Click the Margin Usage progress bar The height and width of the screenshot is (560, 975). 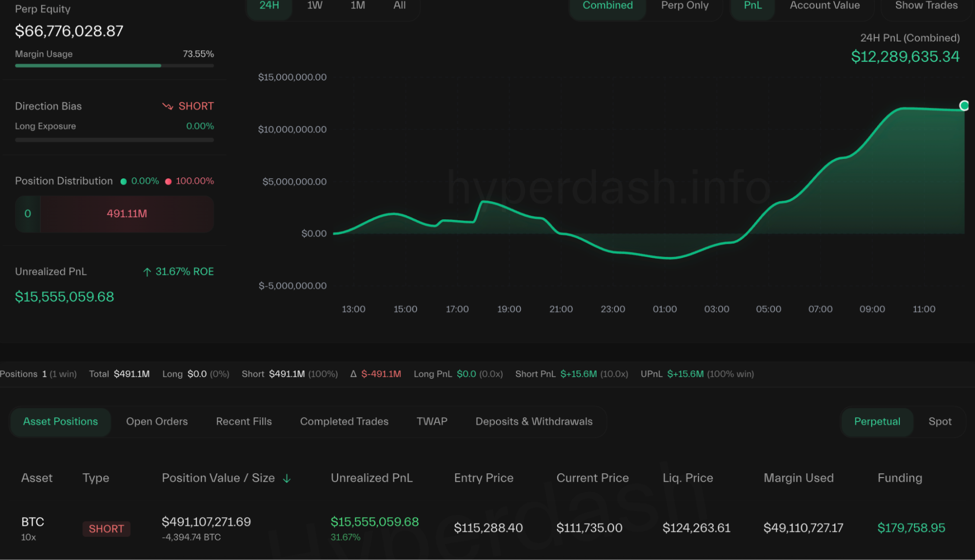click(114, 65)
